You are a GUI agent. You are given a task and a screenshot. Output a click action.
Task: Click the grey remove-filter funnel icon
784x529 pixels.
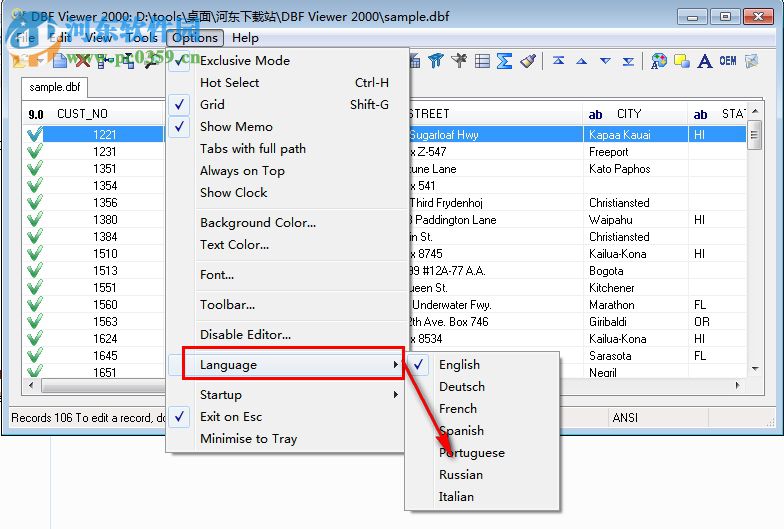(458, 61)
